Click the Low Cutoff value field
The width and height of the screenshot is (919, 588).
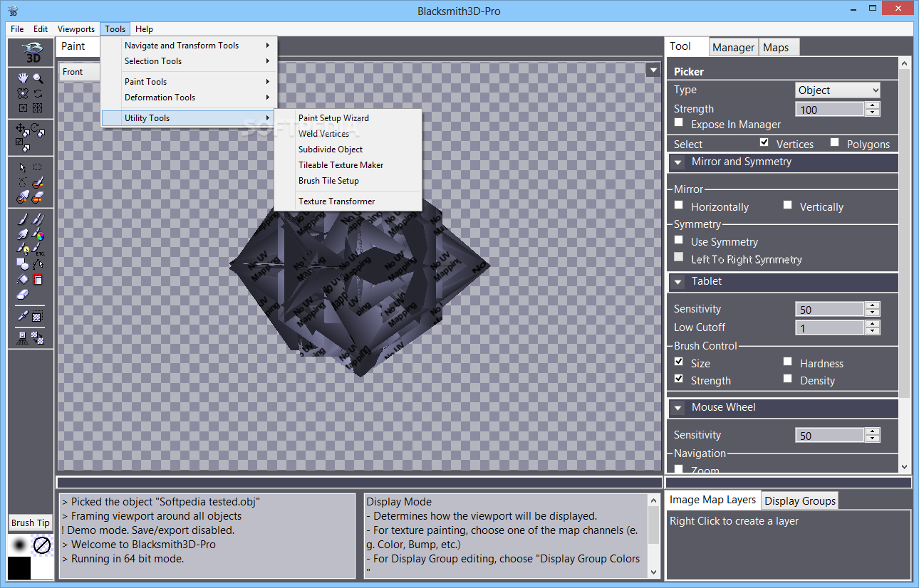830,328
